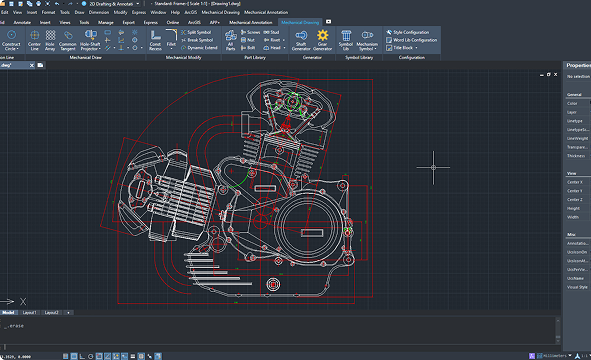Viewport: 591px width, 360px height.
Task: Switch to the Export ribbon tab
Action: (129, 22)
